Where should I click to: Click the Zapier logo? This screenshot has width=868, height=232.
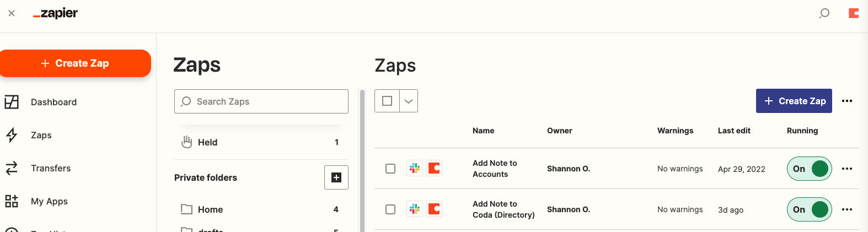55,14
